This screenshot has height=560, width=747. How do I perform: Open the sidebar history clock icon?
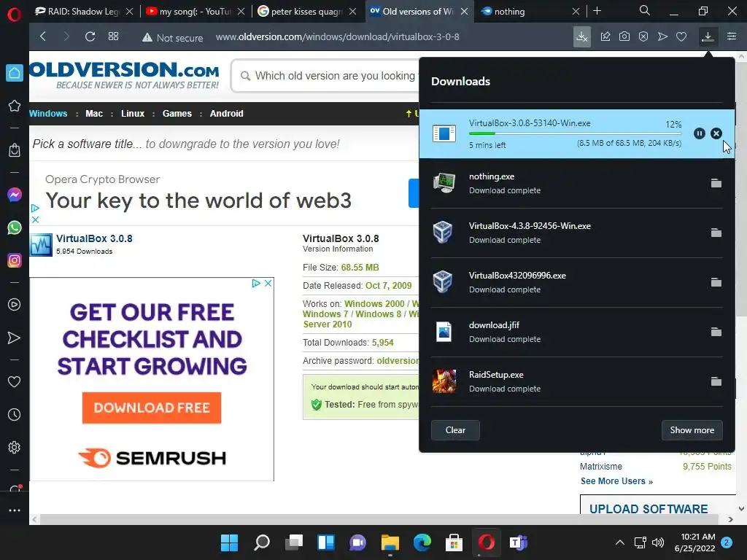pyautogui.click(x=15, y=415)
